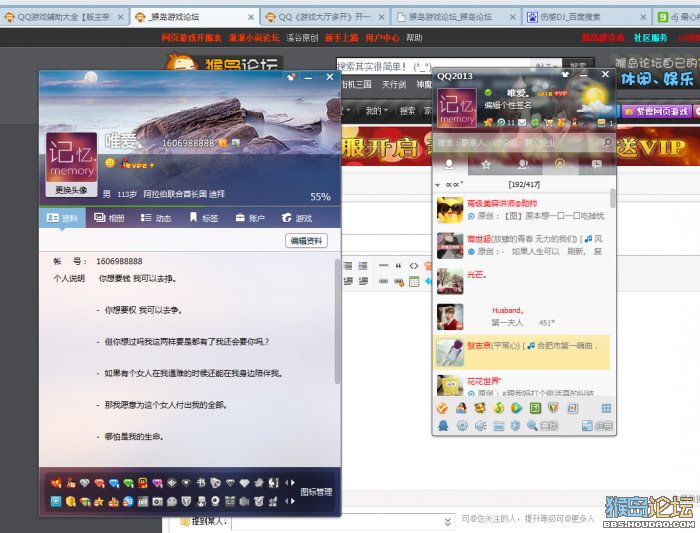Switch to the 伤感DJ_百度搜索 browser tab
The height and width of the screenshot is (533, 700).
(x=586, y=17)
